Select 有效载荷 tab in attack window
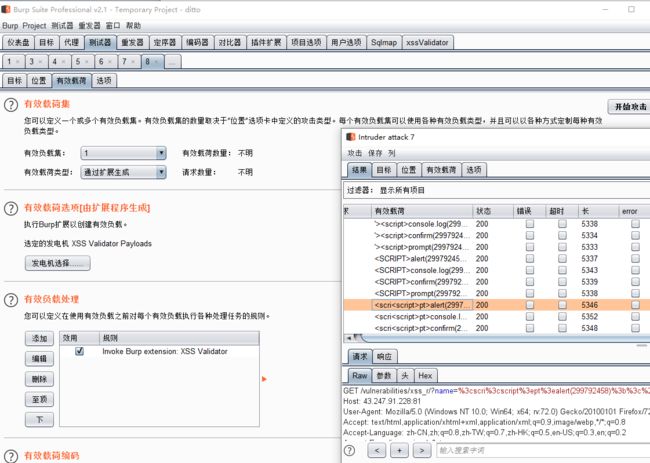This screenshot has height=463, width=650. (x=441, y=170)
